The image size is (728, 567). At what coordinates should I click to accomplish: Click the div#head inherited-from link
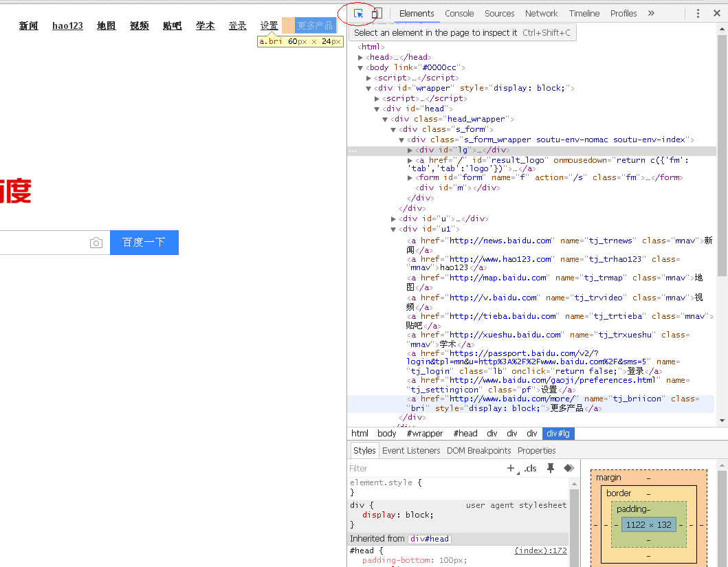click(430, 539)
